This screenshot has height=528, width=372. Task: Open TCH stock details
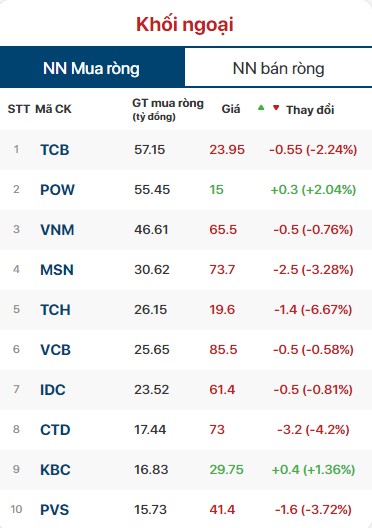click(x=56, y=310)
